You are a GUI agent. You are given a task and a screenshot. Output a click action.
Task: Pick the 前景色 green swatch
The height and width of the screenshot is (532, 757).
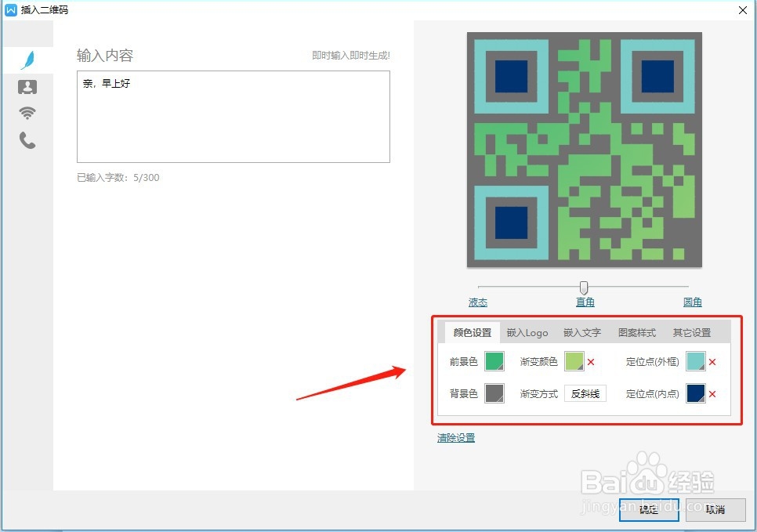[x=494, y=361]
